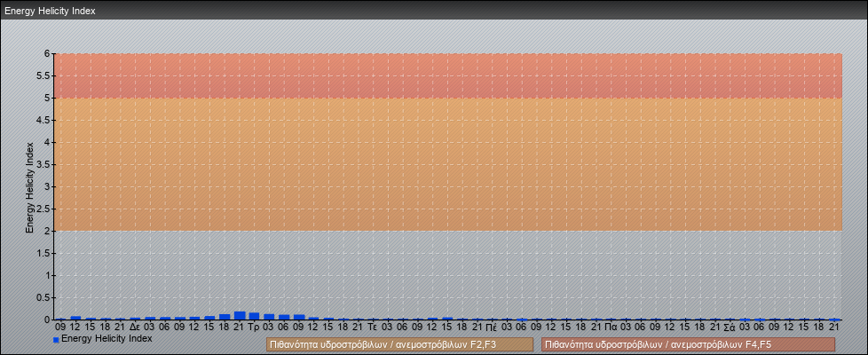Select the Τε day marker on the axis
Image resolution: width=868 pixels, height=355 pixels.
tap(373, 327)
